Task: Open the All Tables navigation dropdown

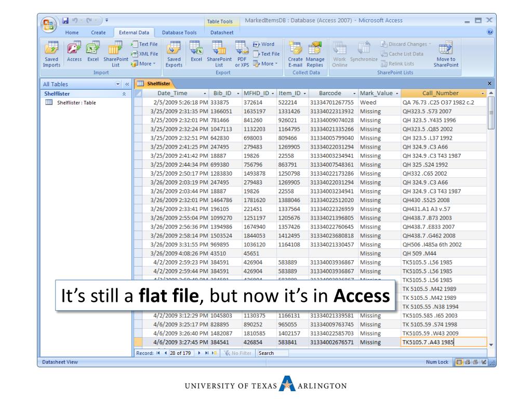Action: pyautogui.click(x=118, y=84)
